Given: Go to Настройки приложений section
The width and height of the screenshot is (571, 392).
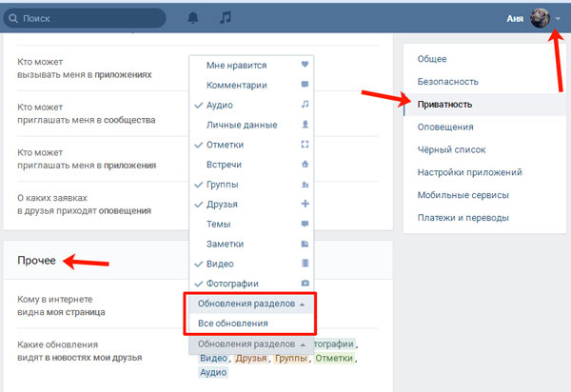Looking at the screenshot, I should pos(469,172).
